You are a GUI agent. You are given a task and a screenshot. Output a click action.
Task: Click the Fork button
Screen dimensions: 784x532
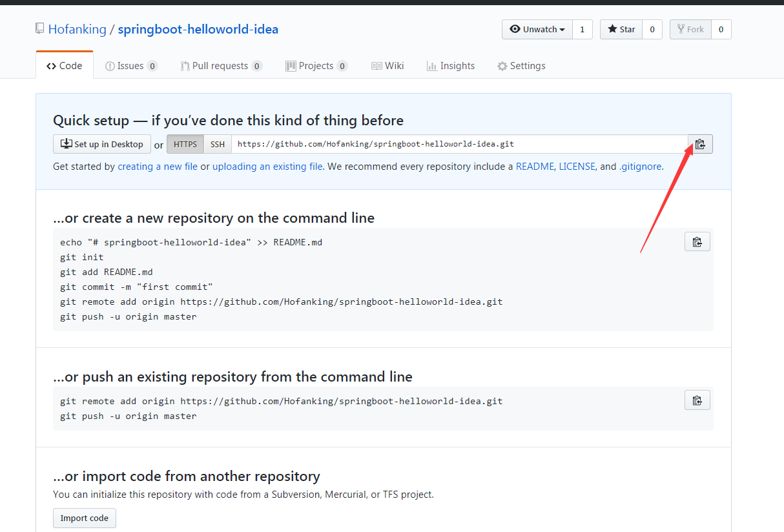690,29
